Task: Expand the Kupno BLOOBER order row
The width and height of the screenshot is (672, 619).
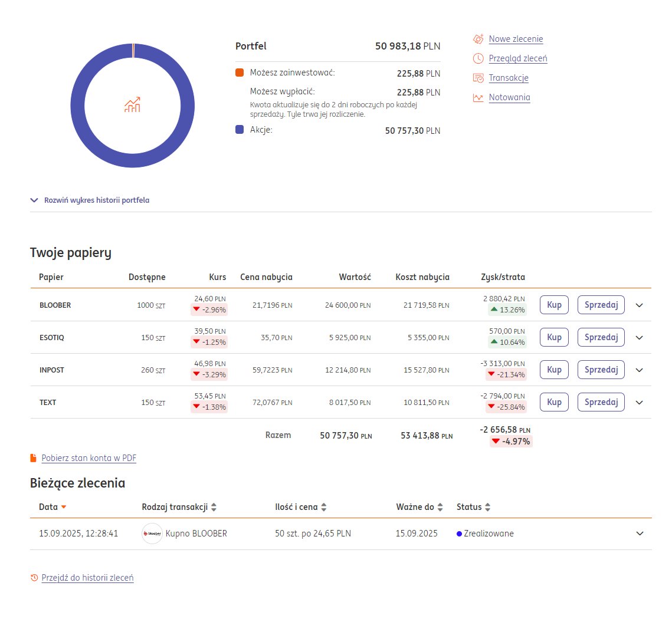Action: click(x=640, y=534)
